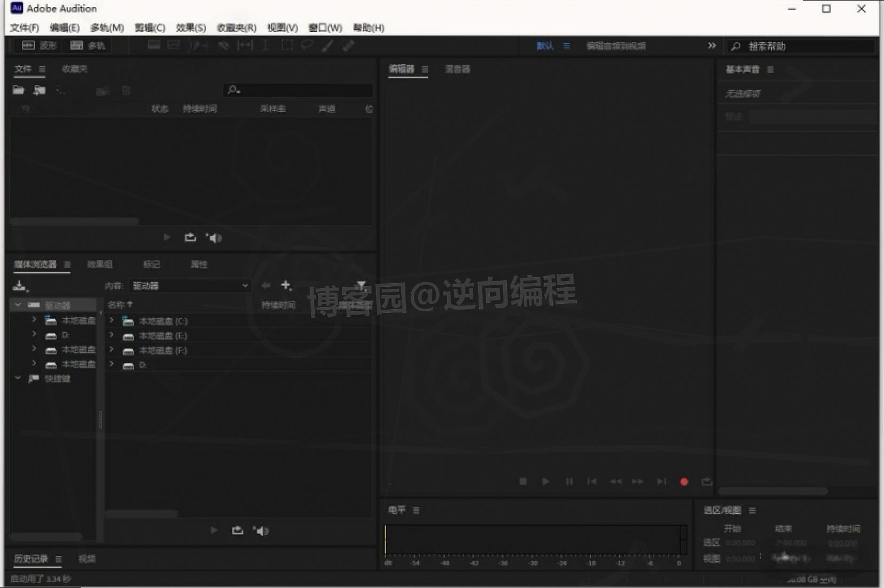Viewport: 884px width, 588px height.
Task: Switch to the 混音器 tab
Action: (457, 69)
